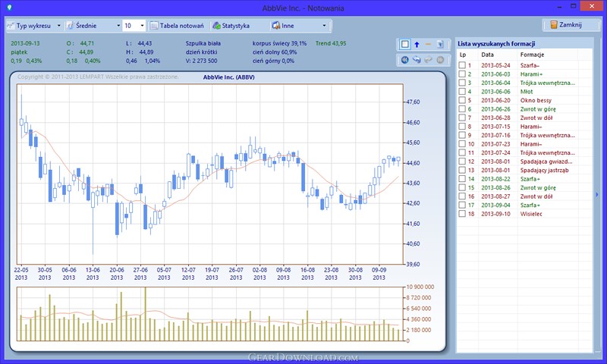Click the Szpulka biała candle label
The width and height of the screenshot is (607, 364).
coord(203,43)
